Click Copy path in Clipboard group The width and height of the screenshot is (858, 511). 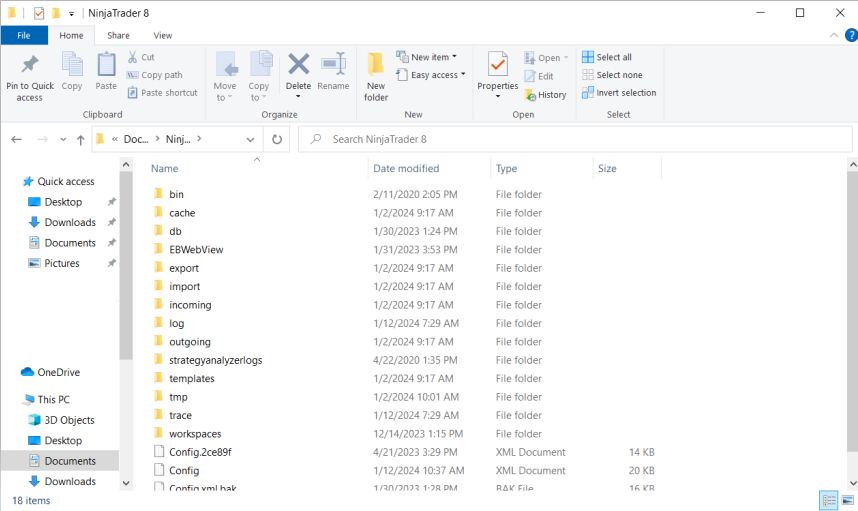155,75
